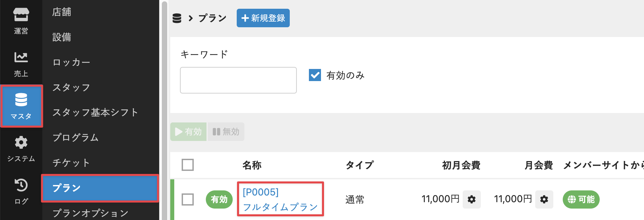Click the キーワード search input field

[x=238, y=80]
